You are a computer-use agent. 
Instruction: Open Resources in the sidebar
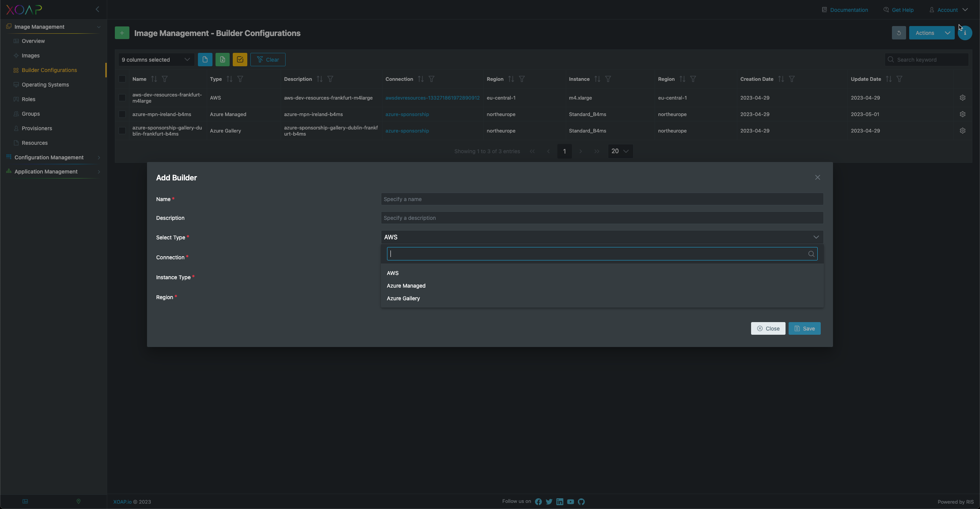(x=34, y=143)
